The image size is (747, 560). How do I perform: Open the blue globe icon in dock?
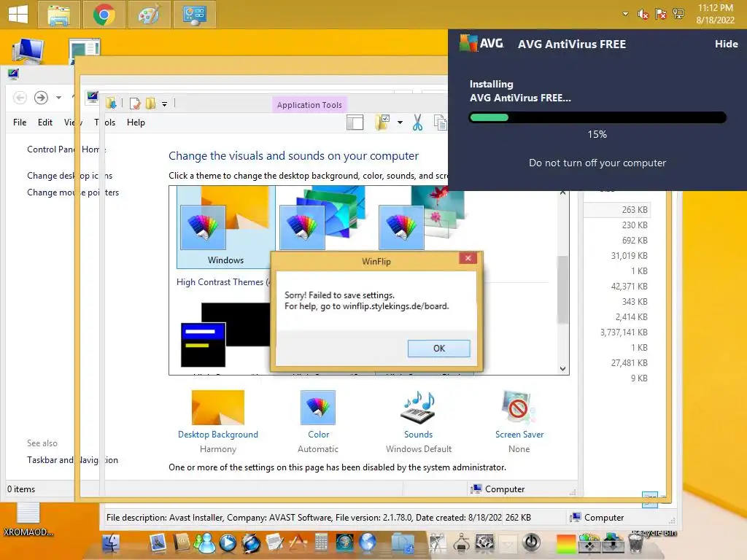pyautogui.click(x=368, y=542)
